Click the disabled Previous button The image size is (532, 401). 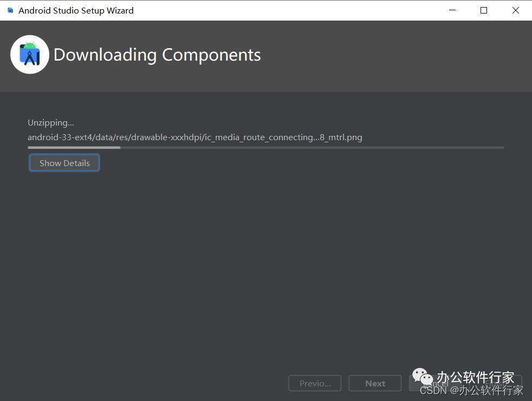[x=315, y=383]
